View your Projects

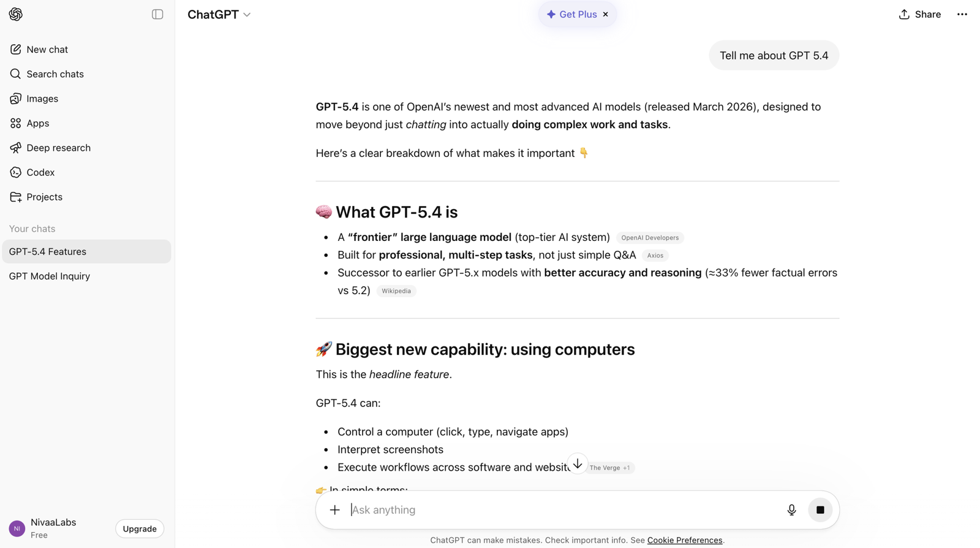pos(44,197)
